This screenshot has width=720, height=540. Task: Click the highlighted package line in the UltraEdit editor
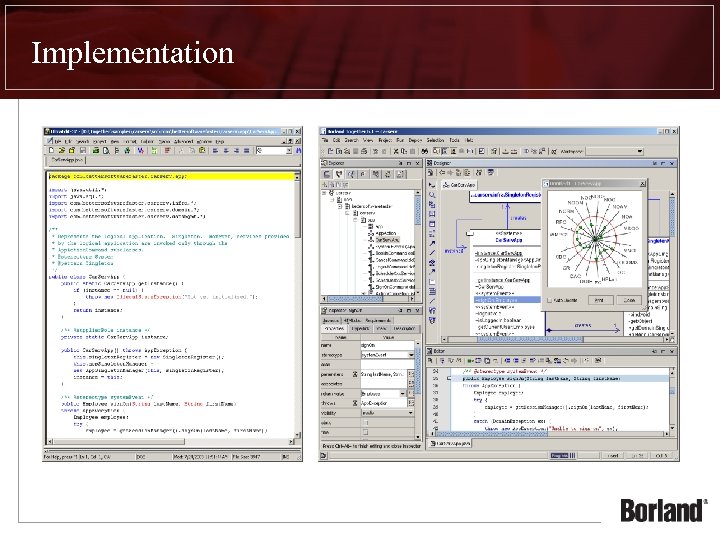(171, 176)
